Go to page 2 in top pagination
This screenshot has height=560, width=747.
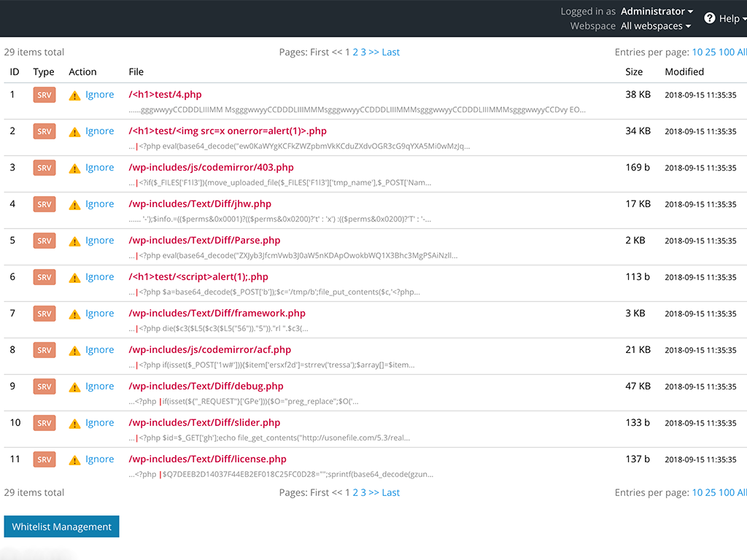355,52
